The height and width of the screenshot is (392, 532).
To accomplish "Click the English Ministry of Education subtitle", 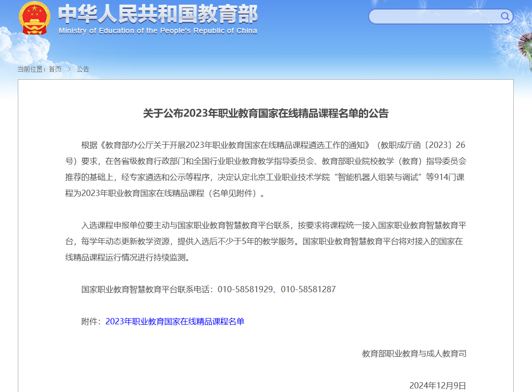I will pos(158,31).
